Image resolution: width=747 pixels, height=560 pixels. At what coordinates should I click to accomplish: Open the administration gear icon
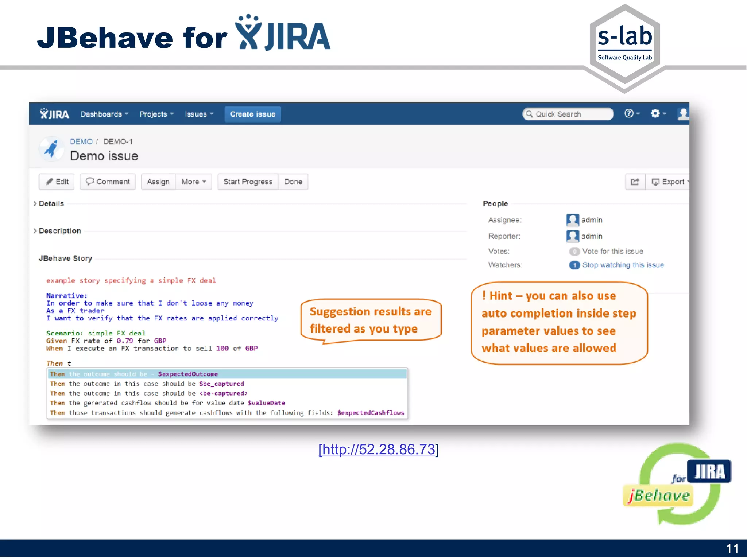click(x=655, y=114)
